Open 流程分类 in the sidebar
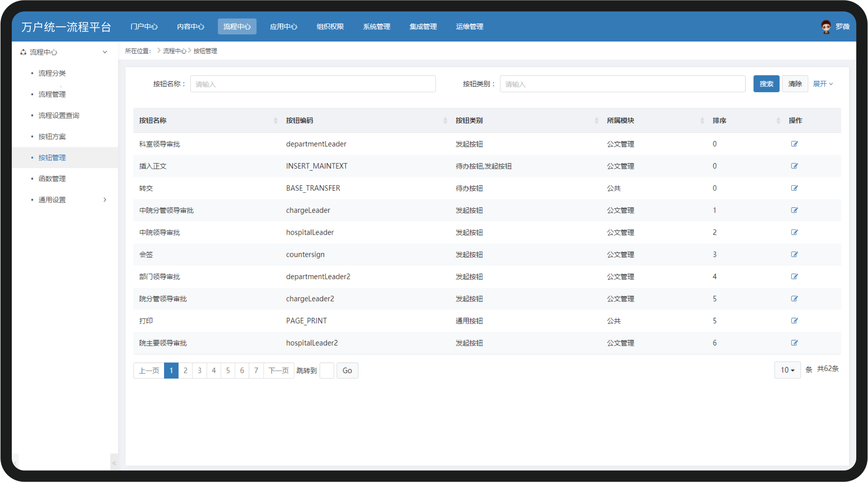This screenshot has width=868, height=482. point(52,73)
